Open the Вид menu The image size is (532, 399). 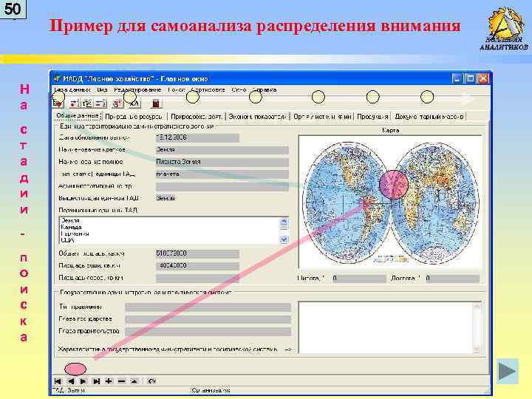click(102, 90)
